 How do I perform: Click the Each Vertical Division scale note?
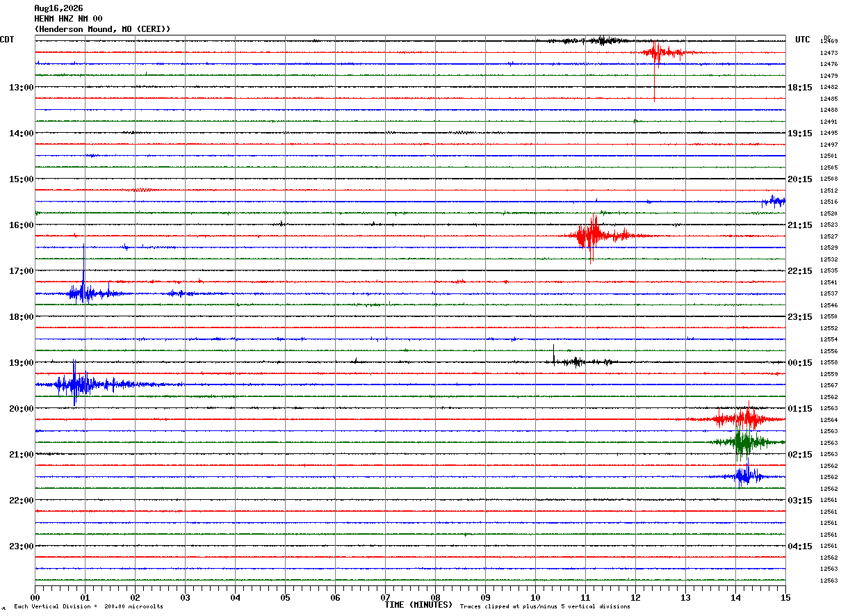(88, 607)
